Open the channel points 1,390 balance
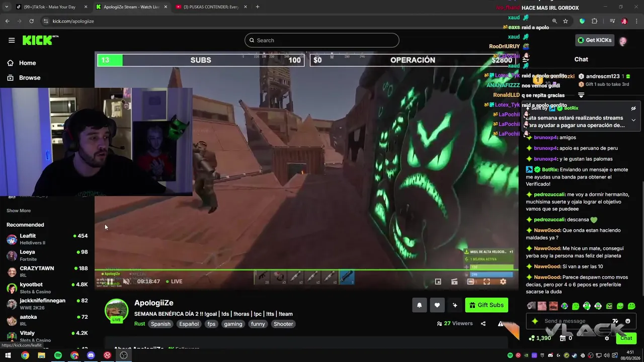644x362 pixels. pos(540,338)
